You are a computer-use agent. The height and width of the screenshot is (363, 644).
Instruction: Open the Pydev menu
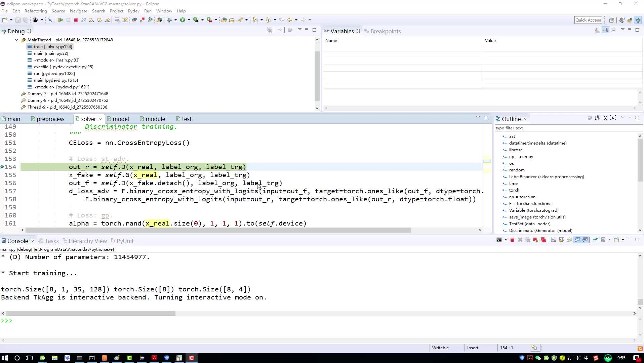[x=133, y=11]
